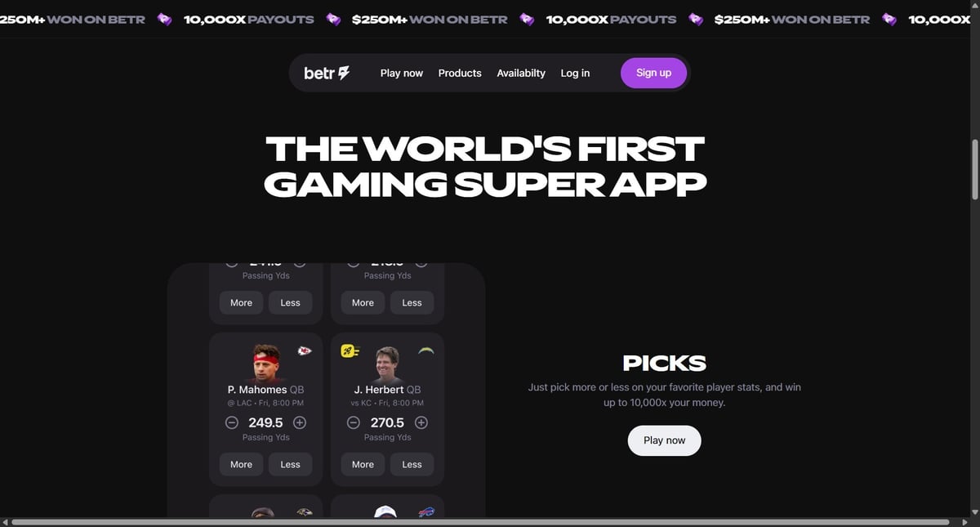
Task: Select More for J. Herbert passing yards
Action: tap(363, 464)
